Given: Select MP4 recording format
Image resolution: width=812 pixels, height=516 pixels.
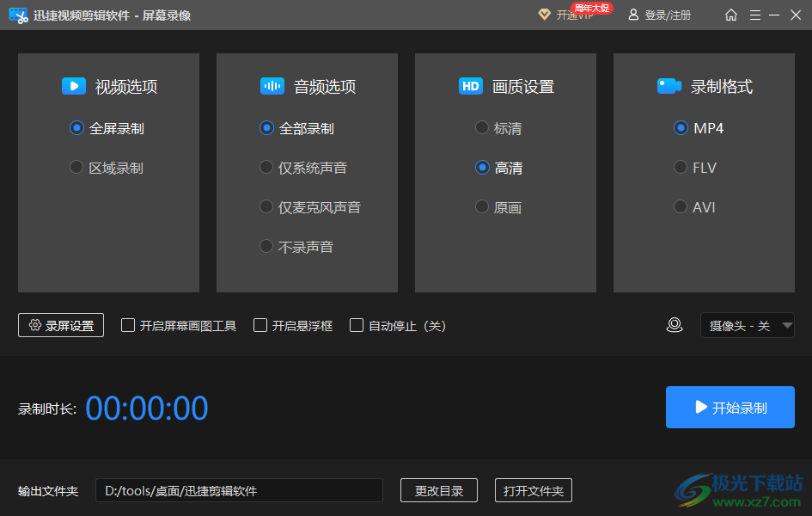Looking at the screenshot, I should (681, 127).
